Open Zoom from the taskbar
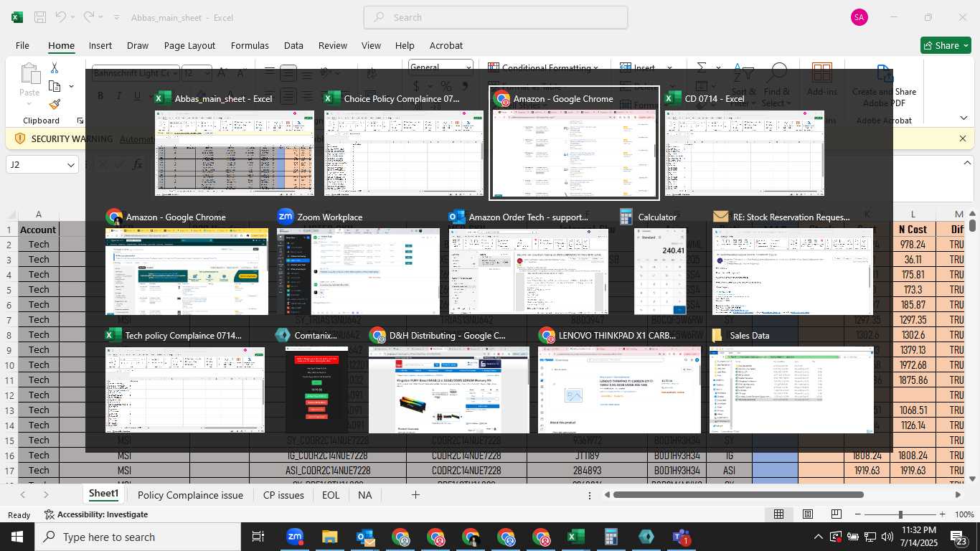The image size is (980, 551). pyautogui.click(x=294, y=537)
